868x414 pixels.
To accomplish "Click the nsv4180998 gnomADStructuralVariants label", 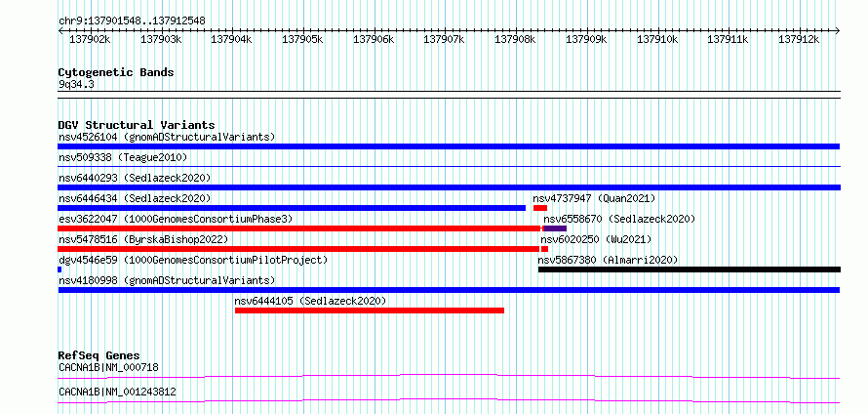I will (167, 280).
